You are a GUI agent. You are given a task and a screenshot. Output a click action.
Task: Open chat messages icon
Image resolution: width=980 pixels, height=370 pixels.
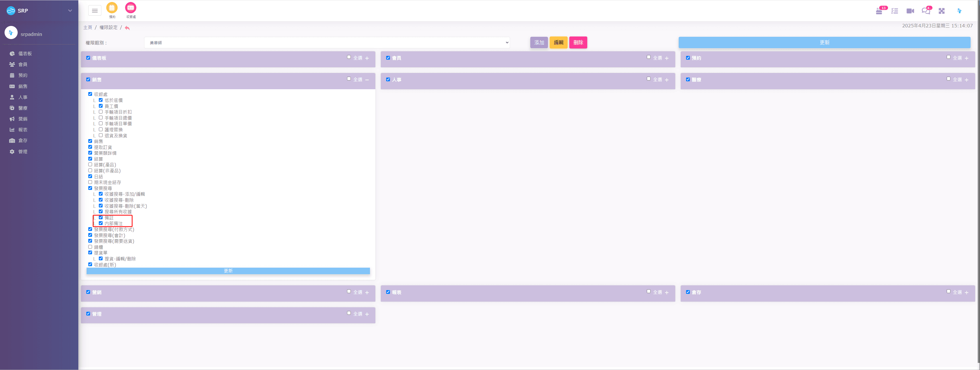pyautogui.click(x=926, y=11)
